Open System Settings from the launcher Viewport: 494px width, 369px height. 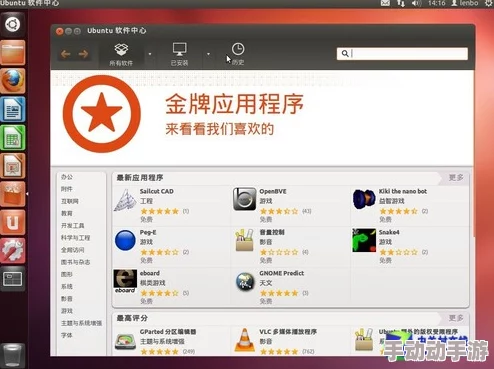pyautogui.click(x=13, y=251)
